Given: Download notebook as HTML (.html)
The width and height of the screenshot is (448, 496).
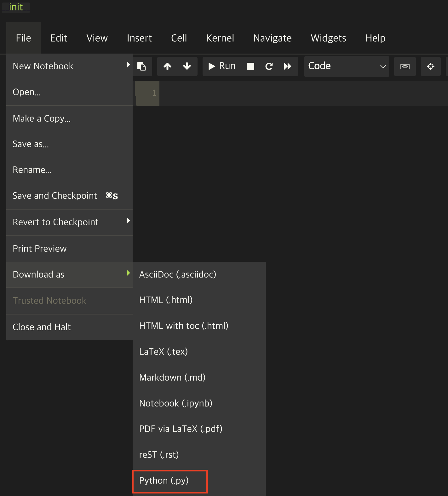Looking at the screenshot, I should tap(199, 300).
